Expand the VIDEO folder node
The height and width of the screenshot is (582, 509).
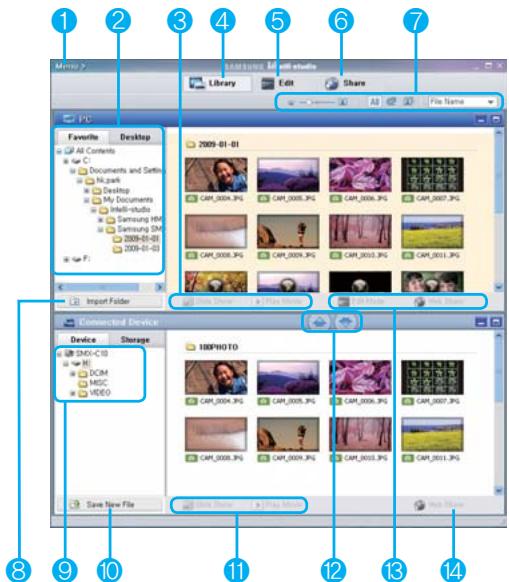pos(73,393)
